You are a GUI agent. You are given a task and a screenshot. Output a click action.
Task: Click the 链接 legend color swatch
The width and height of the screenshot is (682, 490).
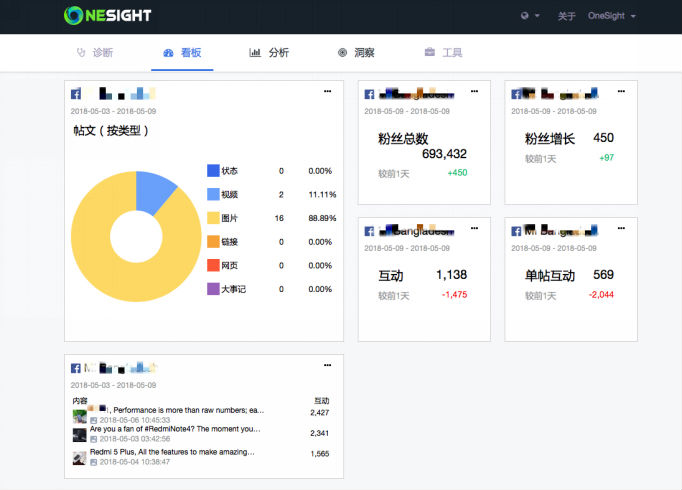tap(213, 242)
